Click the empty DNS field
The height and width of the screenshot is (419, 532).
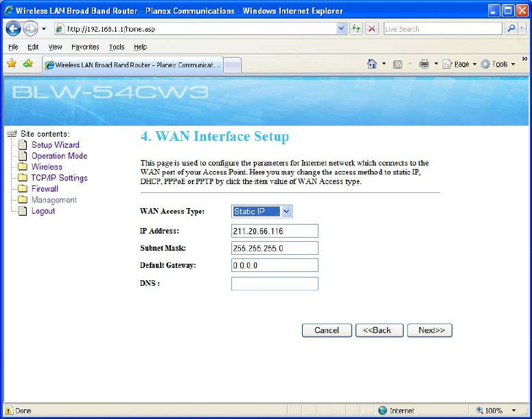[275, 284]
